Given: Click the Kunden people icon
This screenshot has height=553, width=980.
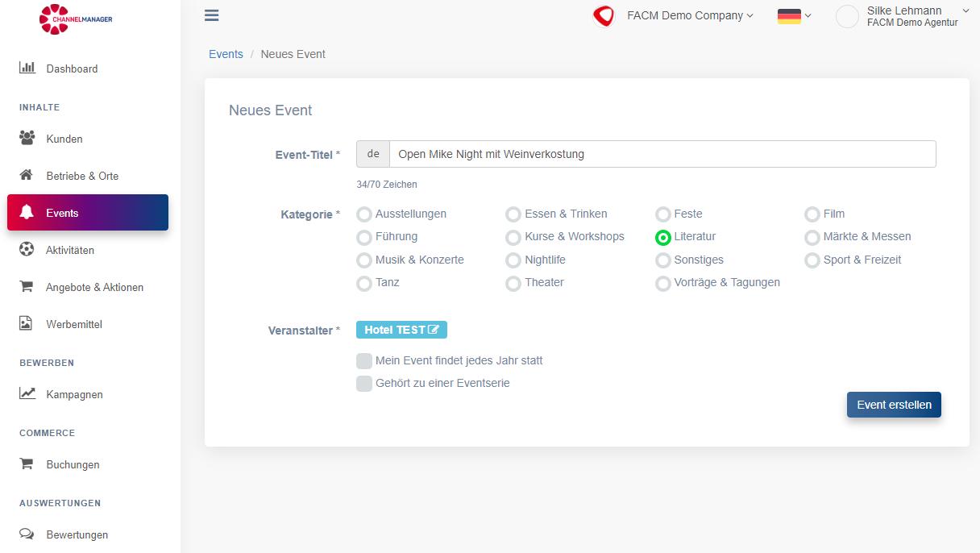Looking at the screenshot, I should click(x=27, y=138).
